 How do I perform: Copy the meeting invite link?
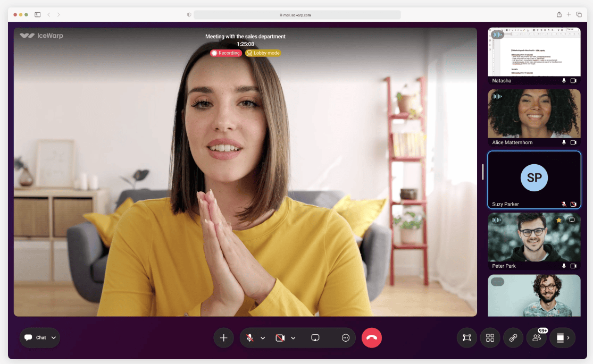(x=513, y=338)
